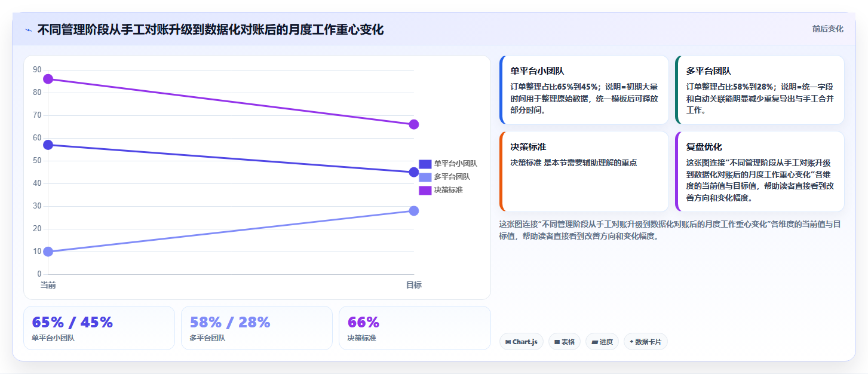Open the 多平台团队 description card heading
Image resolution: width=868 pixels, height=374 pixels.
(x=708, y=71)
